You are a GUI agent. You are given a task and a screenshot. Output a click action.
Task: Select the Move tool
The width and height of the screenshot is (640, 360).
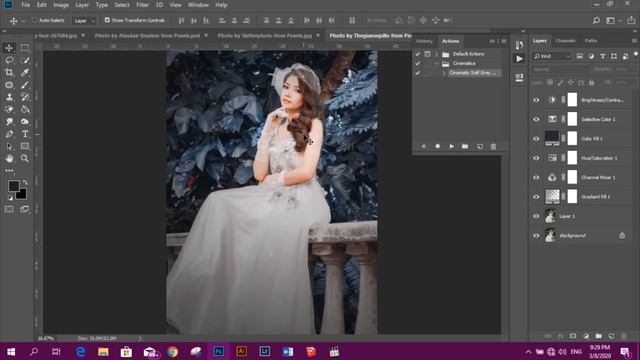click(x=9, y=48)
